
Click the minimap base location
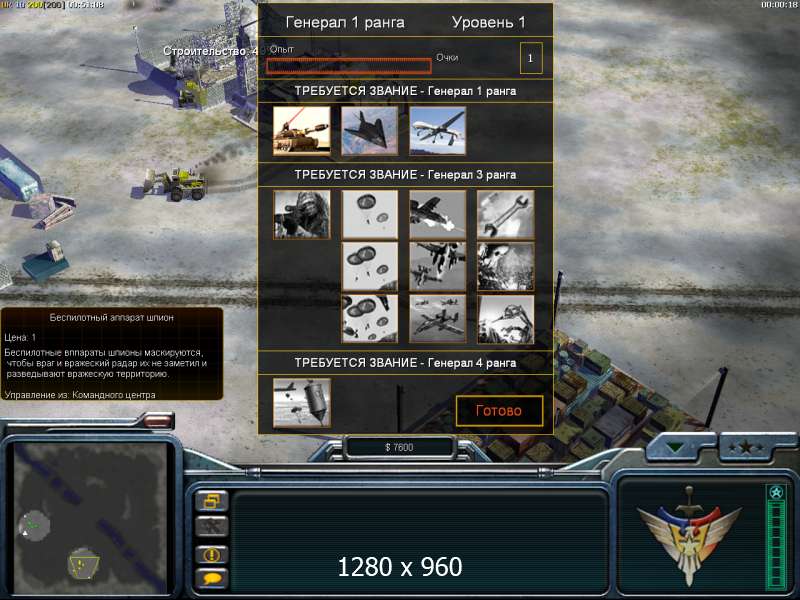(84, 563)
